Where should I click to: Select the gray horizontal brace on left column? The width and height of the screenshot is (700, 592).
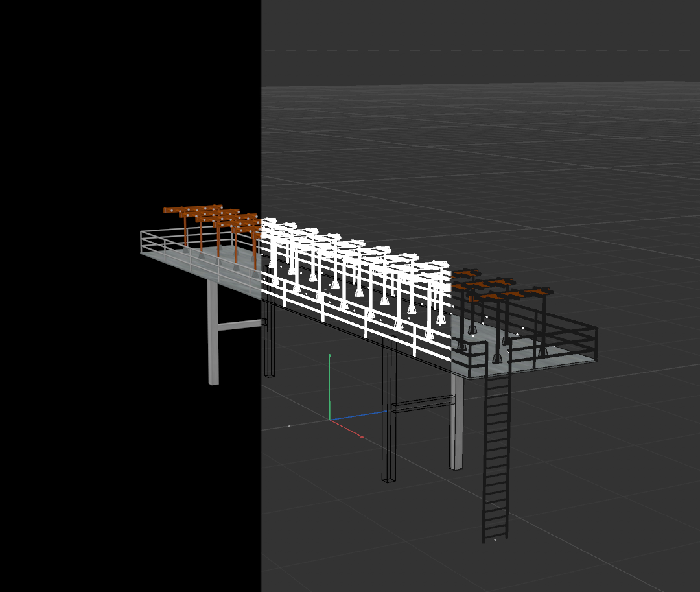[x=240, y=325]
